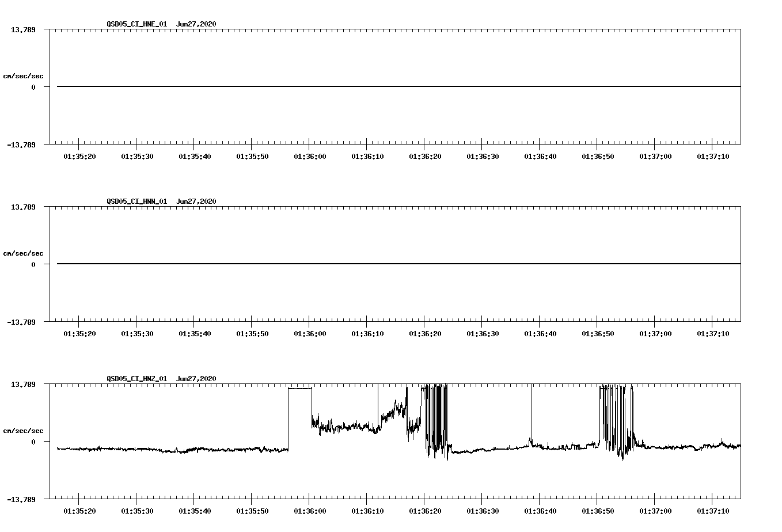Click the 01:36:50 time label on HNE chart
This screenshot has height=532, width=782.
point(598,157)
